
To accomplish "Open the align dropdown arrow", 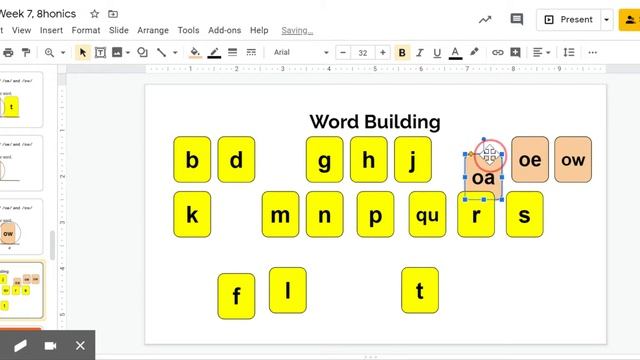I will pyautogui.click(x=548, y=53).
